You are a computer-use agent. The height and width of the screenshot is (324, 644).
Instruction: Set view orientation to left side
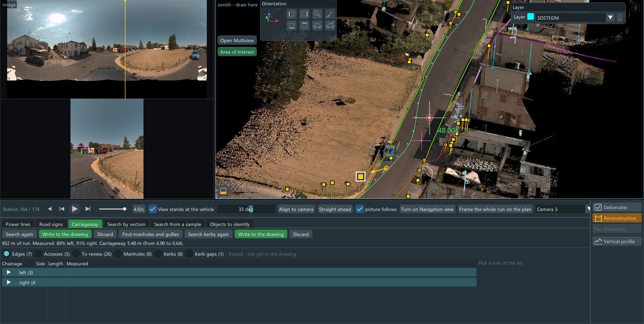point(291,14)
